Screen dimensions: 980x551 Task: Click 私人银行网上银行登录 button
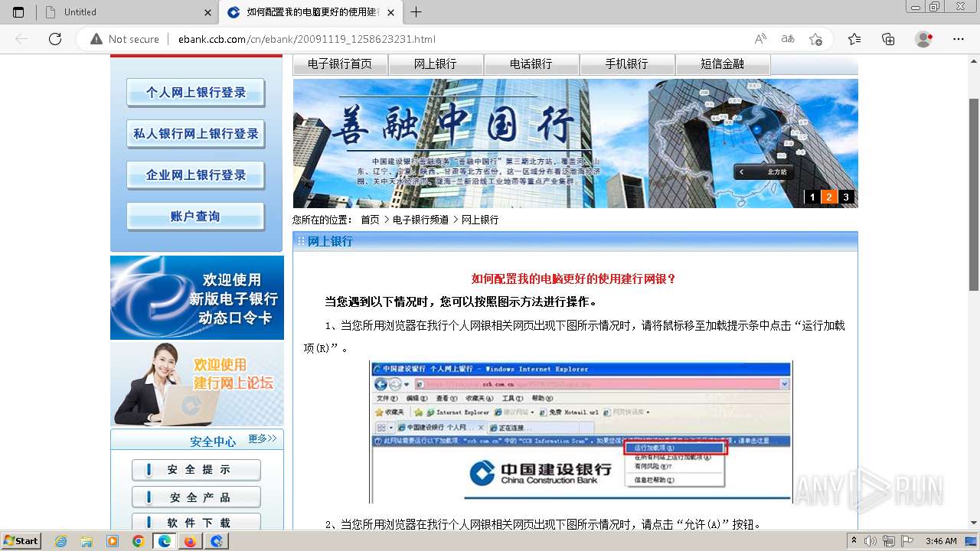coord(196,134)
